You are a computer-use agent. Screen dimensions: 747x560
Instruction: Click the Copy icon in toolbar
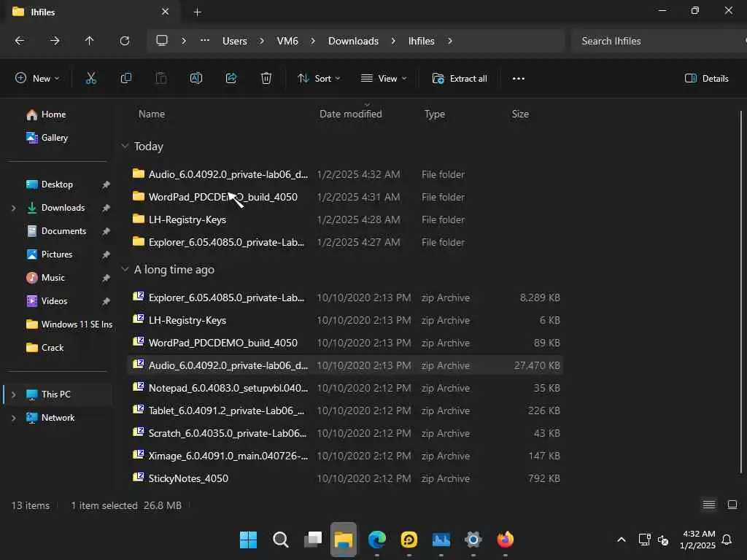(x=125, y=79)
